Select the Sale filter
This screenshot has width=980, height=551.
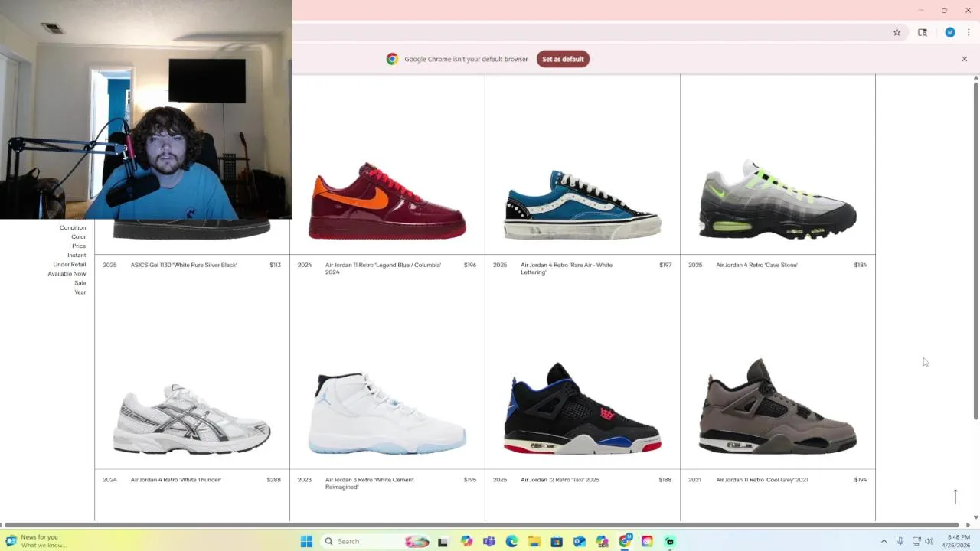tap(80, 282)
